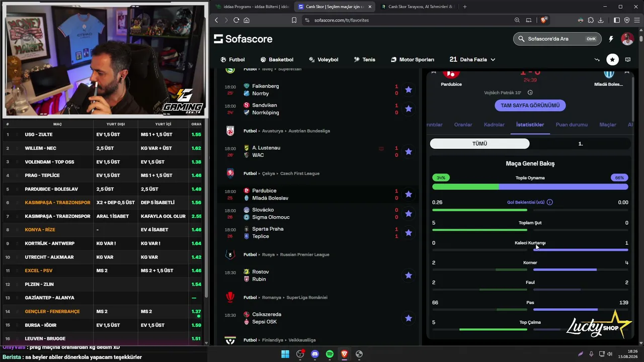
Task: Toggle favorite star for Csikszereda vs Sepsi OSK
Action: coord(409,318)
